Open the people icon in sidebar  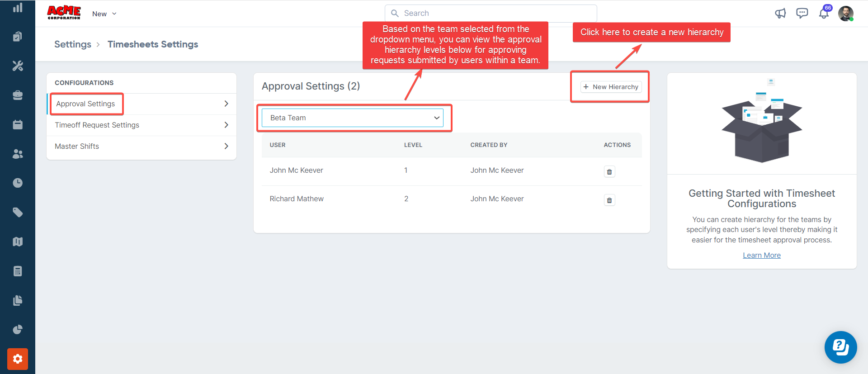pos(18,154)
